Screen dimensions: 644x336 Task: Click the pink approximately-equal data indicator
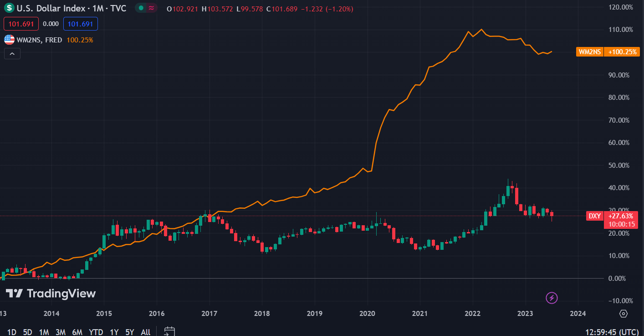point(151,8)
